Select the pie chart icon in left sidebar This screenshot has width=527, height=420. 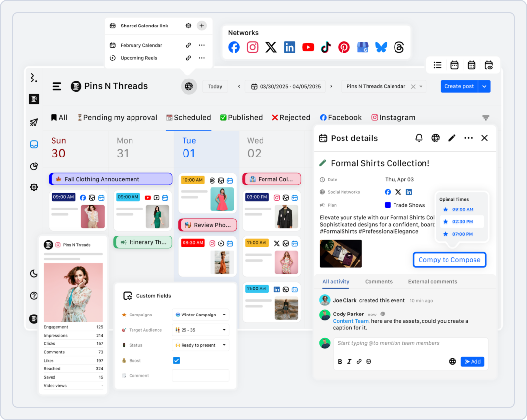(x=34, y=166)
